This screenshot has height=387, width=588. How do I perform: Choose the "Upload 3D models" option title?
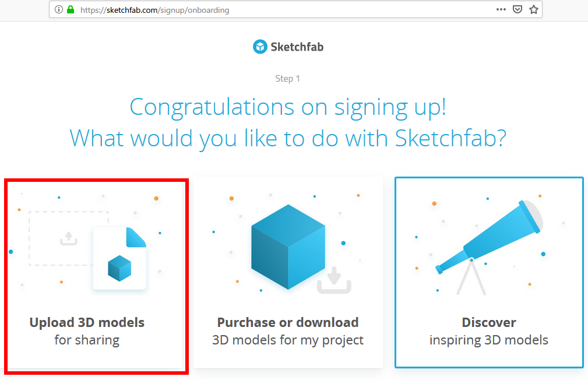(x=87, y=322)
